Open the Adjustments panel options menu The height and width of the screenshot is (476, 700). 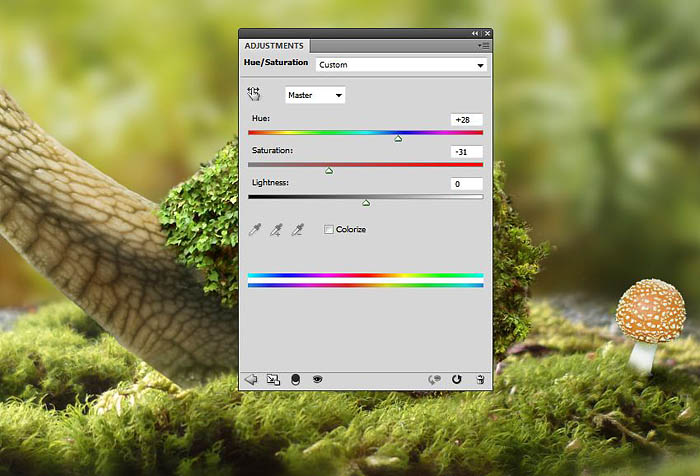[483, 46]
